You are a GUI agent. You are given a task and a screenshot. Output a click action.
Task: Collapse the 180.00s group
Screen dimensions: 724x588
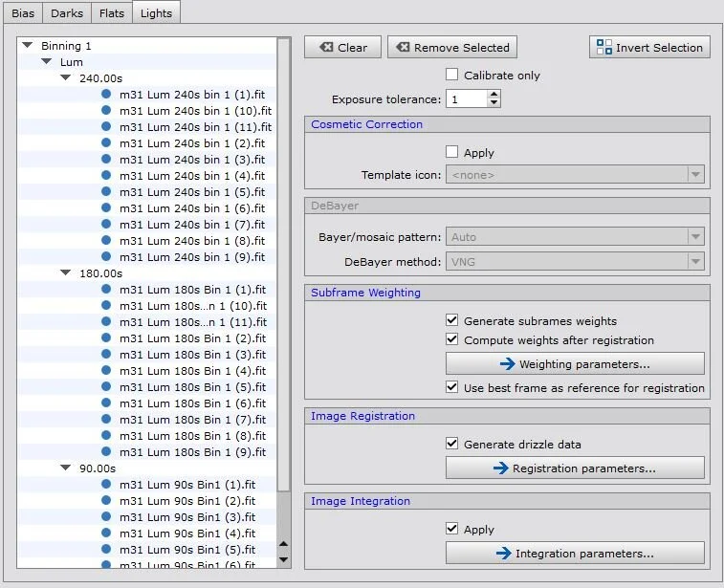click(x=66, y=272)
